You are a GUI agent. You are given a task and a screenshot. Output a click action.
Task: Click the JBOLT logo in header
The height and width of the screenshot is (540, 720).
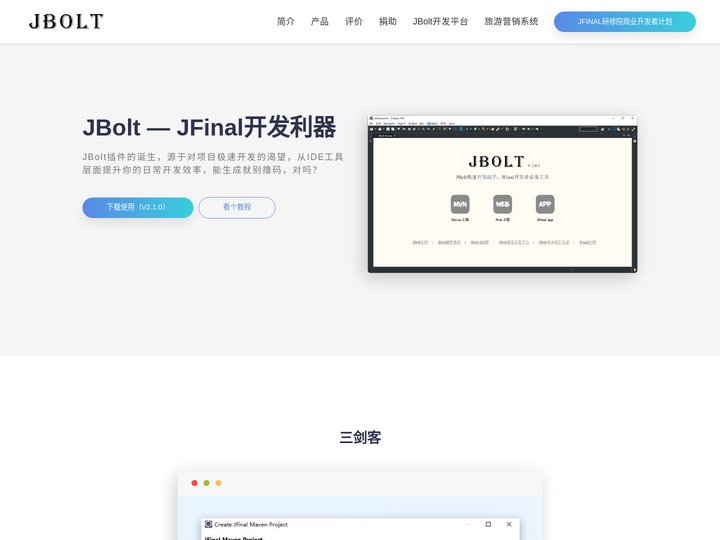click(66, 22)
